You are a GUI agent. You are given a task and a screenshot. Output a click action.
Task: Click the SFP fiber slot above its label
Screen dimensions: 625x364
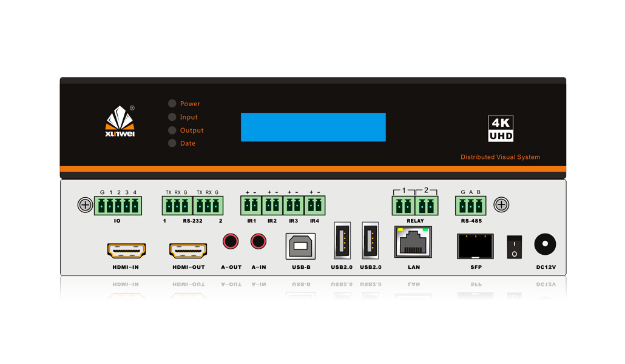pos(475,246)
